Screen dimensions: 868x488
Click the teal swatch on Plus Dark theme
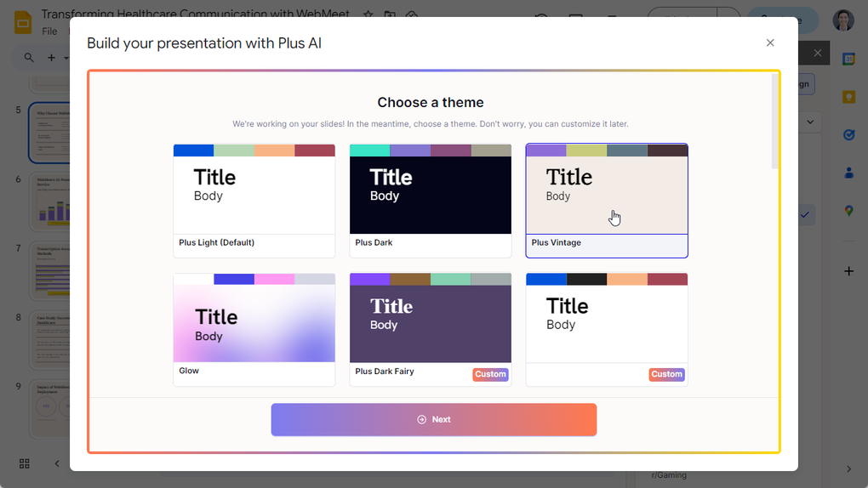point(370,150)
